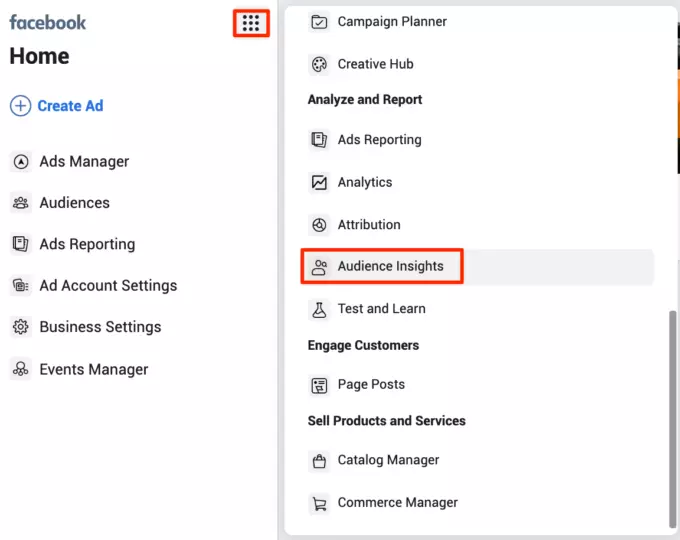
Task: Open Attribution from the menu list
Action: [x=368, y=225]
